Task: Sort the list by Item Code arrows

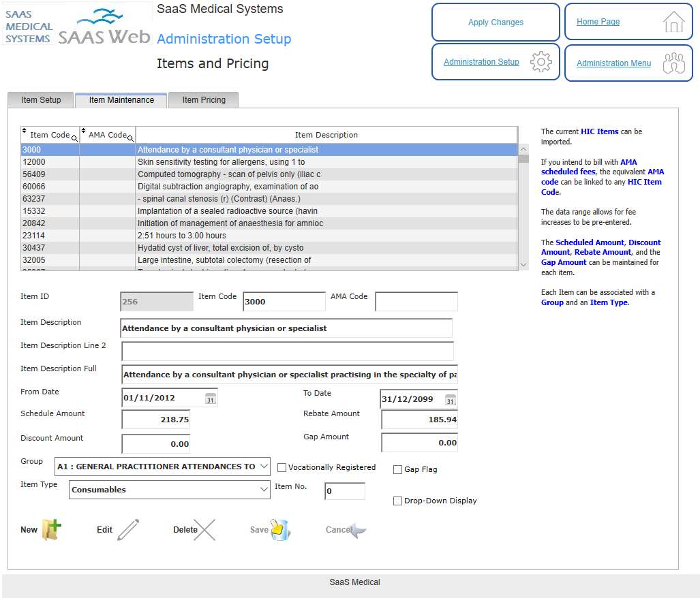Action: click(25, 131)
